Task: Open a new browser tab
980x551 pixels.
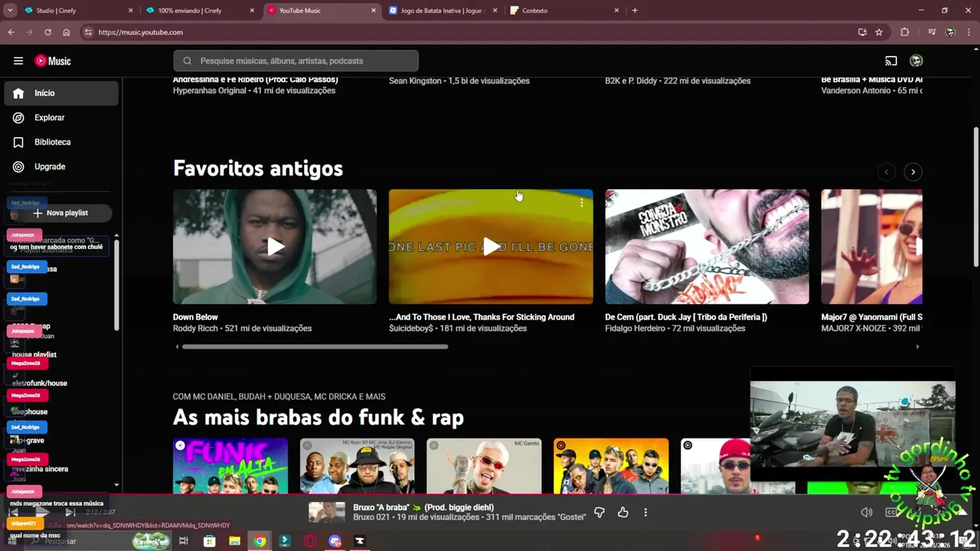Action: point(635,11)
